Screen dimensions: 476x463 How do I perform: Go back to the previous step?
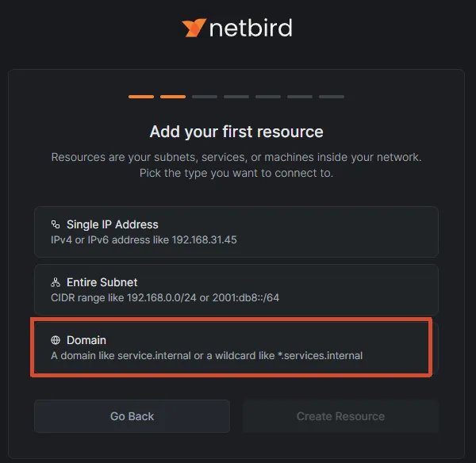132,416
